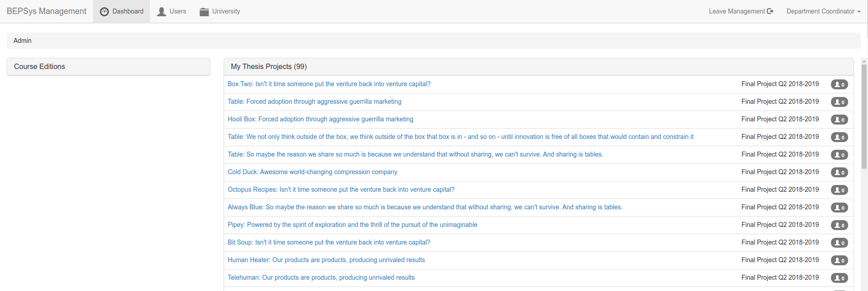Click the user count badge for Bit Soup

(x=840, y=243)
